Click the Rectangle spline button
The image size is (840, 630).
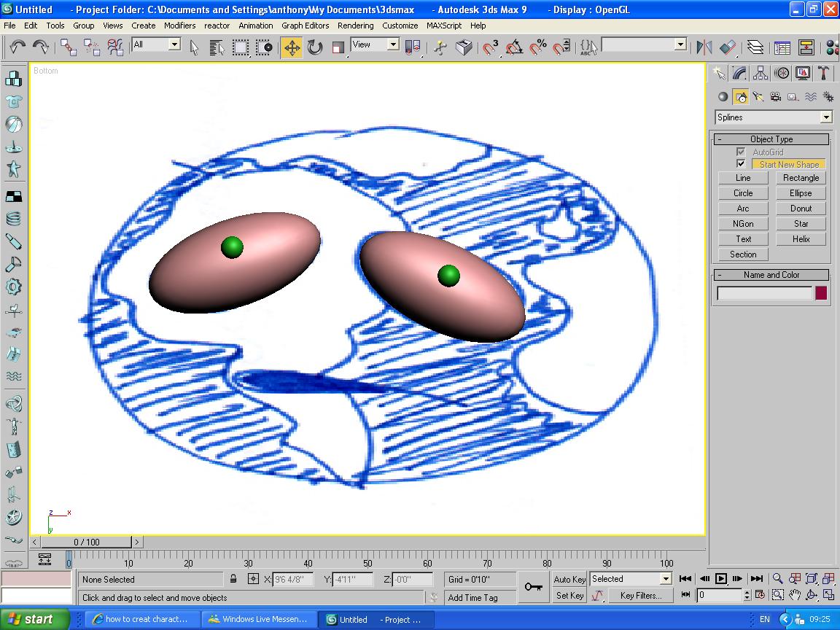(x=801, y=178)
